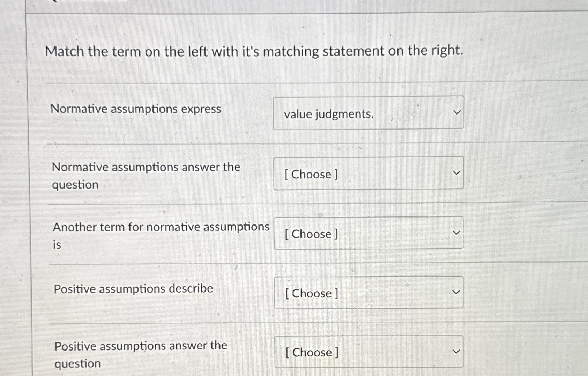Image resolution: width=588 pixels, height=376 pixels.
Task: Click the label "Another term for normative assumptions is"
Action: coord(161,235)
